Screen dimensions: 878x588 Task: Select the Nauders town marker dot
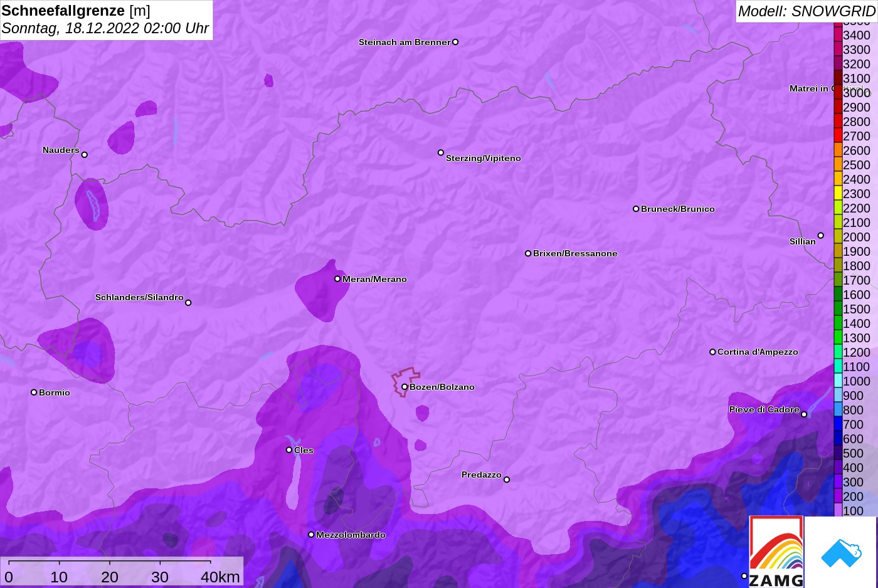click(85, 154)
